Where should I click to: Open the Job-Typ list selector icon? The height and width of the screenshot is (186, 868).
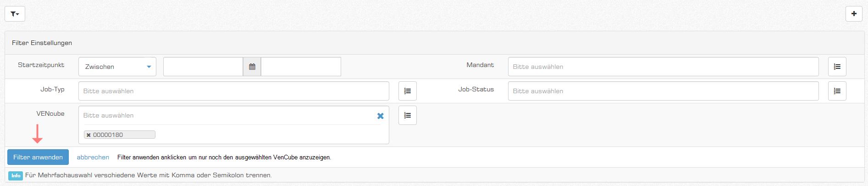[407, 91]
